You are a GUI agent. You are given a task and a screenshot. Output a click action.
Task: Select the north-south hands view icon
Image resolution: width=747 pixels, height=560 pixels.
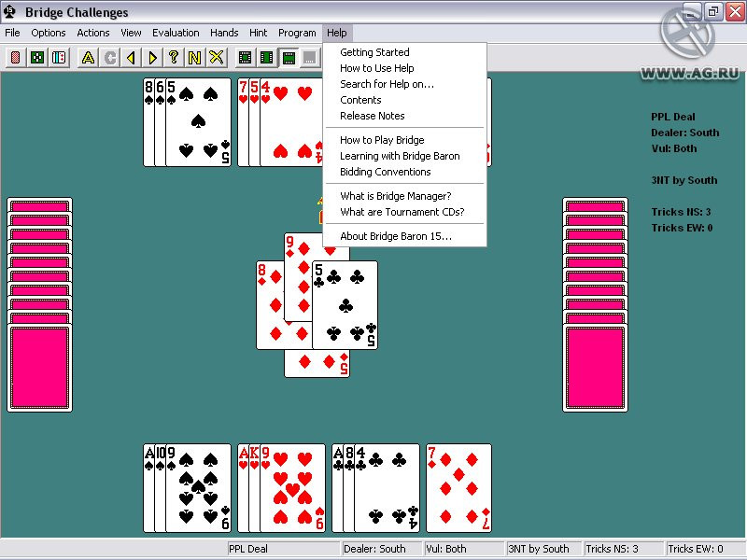tap(289, 58)
